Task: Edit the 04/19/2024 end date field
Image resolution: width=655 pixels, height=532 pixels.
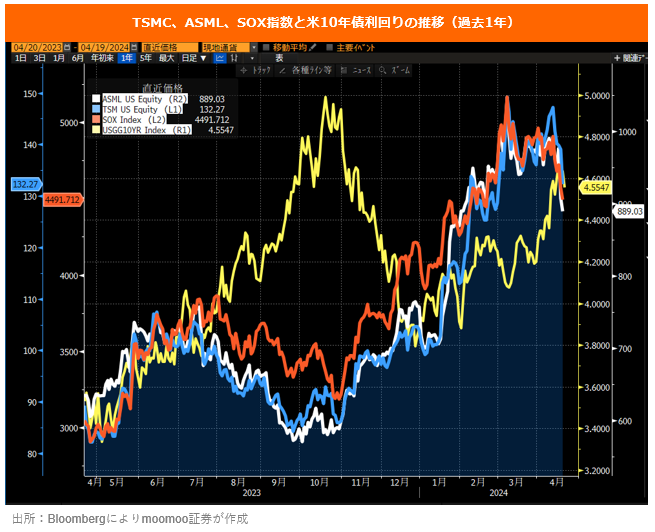Action: click(104, 47)
